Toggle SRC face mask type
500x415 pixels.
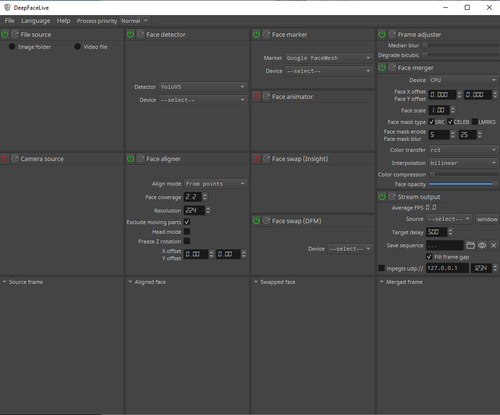pos(432,122)
